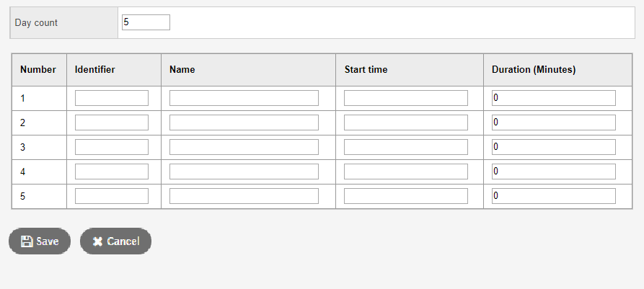The width and height of the screenshot is (644, 289).
Task: Click the Duration field in row 4
Action: pyautogui.click(x=553, y=172)
